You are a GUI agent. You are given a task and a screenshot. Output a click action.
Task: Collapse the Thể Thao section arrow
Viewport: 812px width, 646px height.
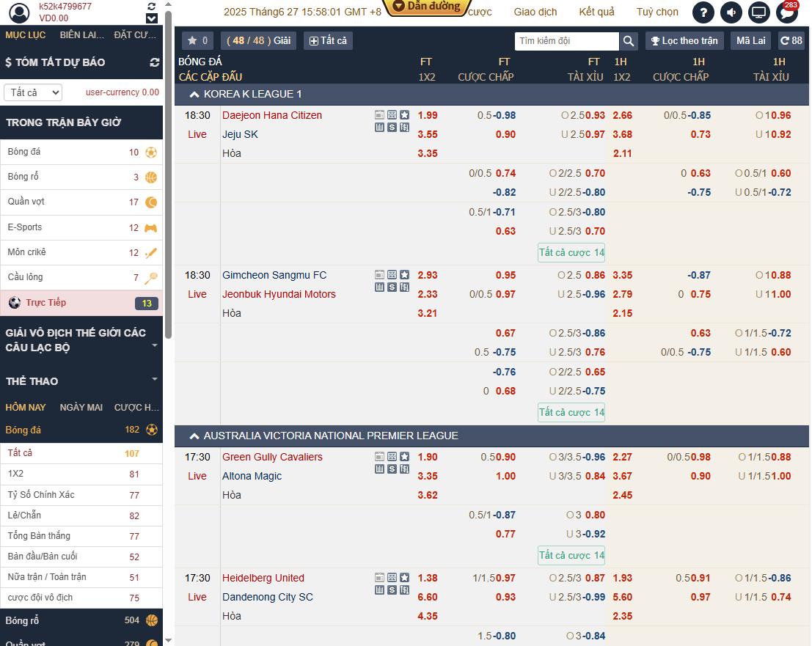[154, 379]
